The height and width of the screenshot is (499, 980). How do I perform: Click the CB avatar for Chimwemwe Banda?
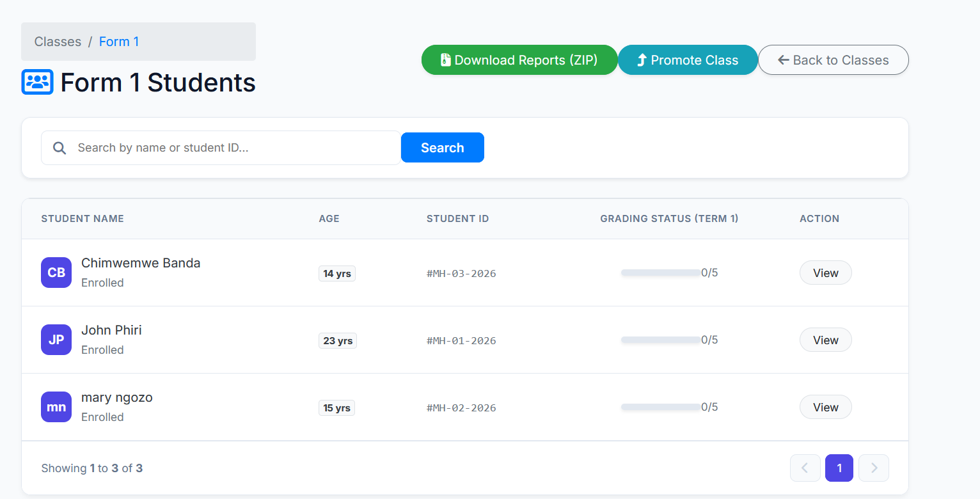tap(56, 273)
